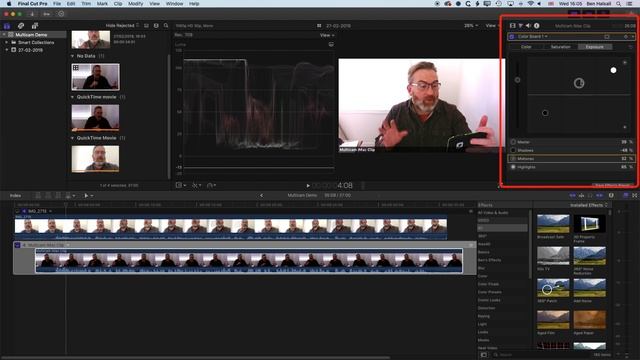Open the Transitions browser icon
Image resolution: width=640 pixels, height=360 pixels.
(x=635, y=196)
